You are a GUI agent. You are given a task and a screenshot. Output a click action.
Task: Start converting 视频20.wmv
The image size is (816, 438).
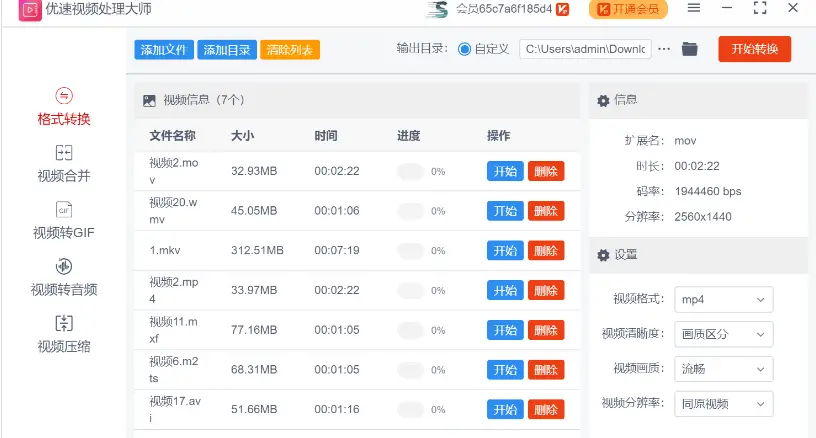[x=505, y=211]
